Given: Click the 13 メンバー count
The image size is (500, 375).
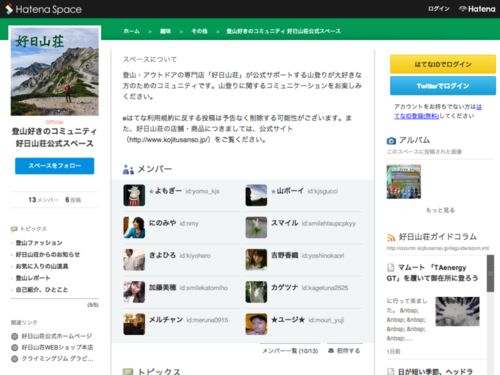Looking at the screenshot, I should [x=43, y=200].
